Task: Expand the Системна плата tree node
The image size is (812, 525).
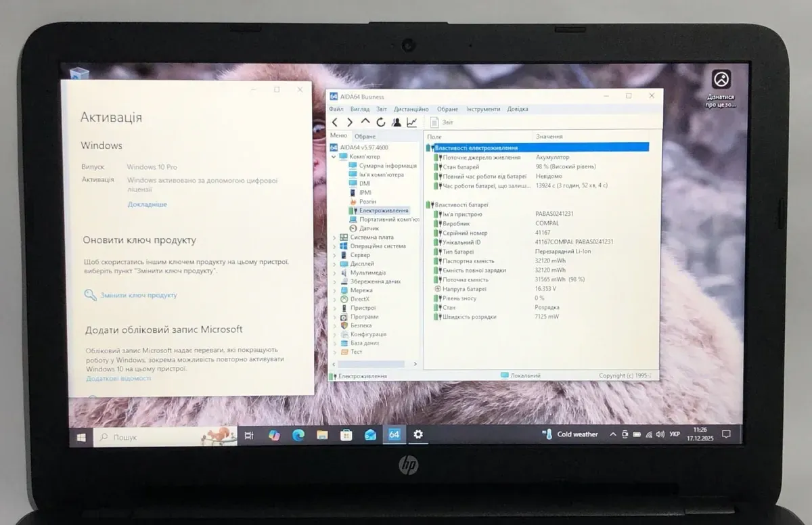Action: click(334, 237)
